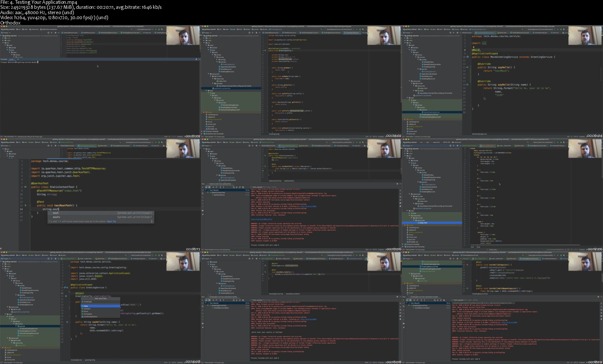Select highlighted index.html tree row in the 00:12:06 frame

[x=432, y=223]
